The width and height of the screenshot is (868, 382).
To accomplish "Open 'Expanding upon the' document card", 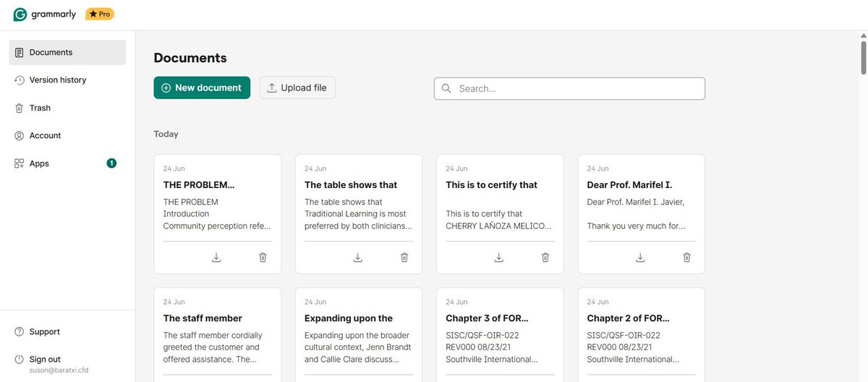I will 359,334.
